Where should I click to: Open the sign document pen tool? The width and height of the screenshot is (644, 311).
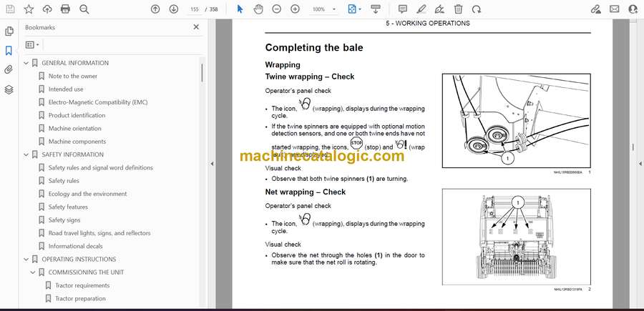pos(439,9)
